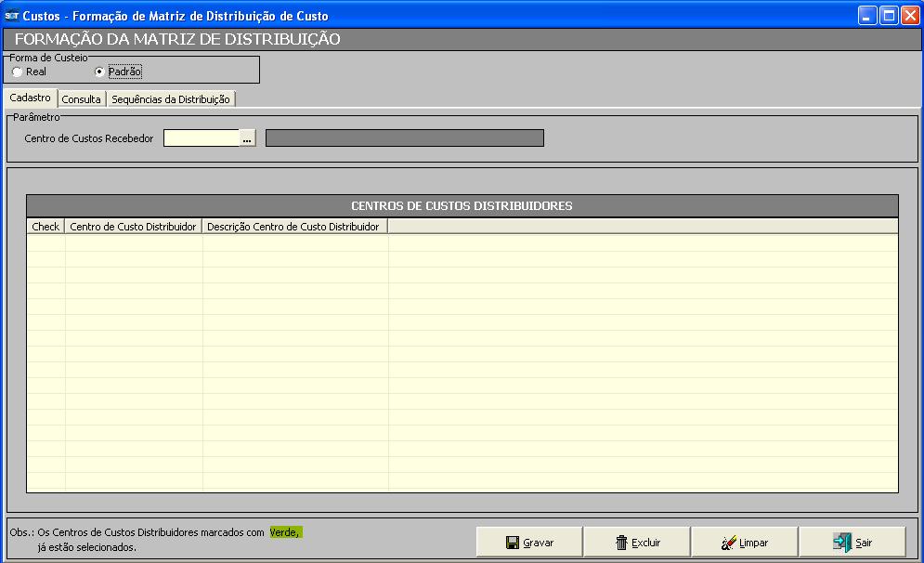Click the Limpar eraser icon
Screen dimensions: 924x563
point(729,543)
